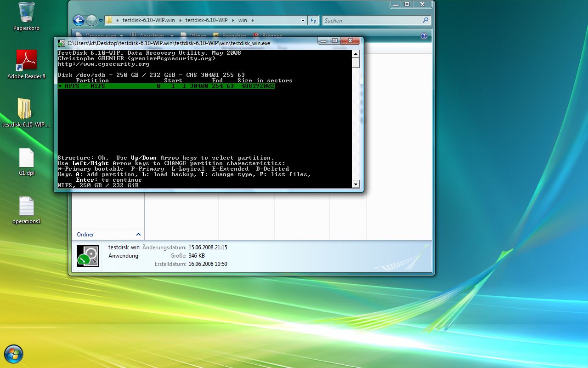Click the folder icon in address bar
588x368 pixels.
109,20
